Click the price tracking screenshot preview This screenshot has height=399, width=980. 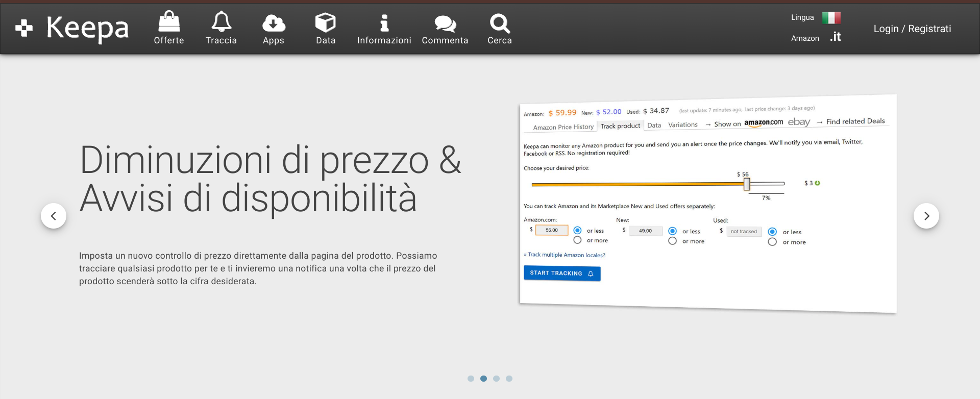pyautogui.click(x=707, y=204)
